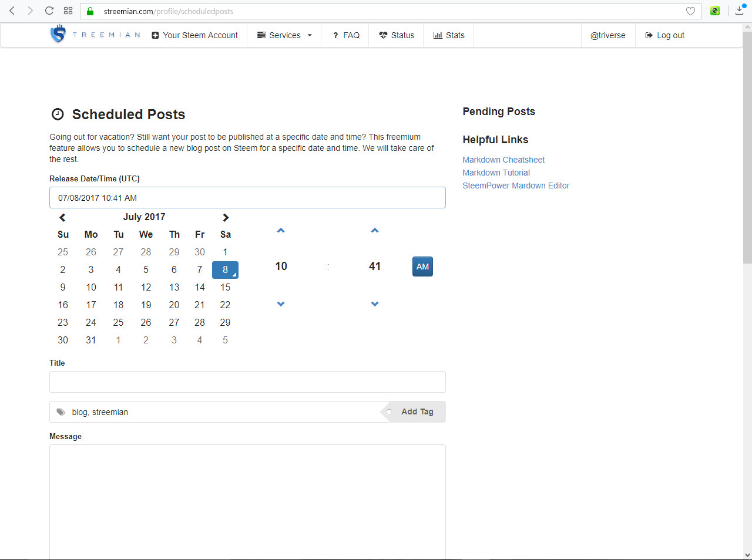Screen dimensions: 752x560
Task: Open Markdown Tutorial link
Action: (x=496, y=173)
